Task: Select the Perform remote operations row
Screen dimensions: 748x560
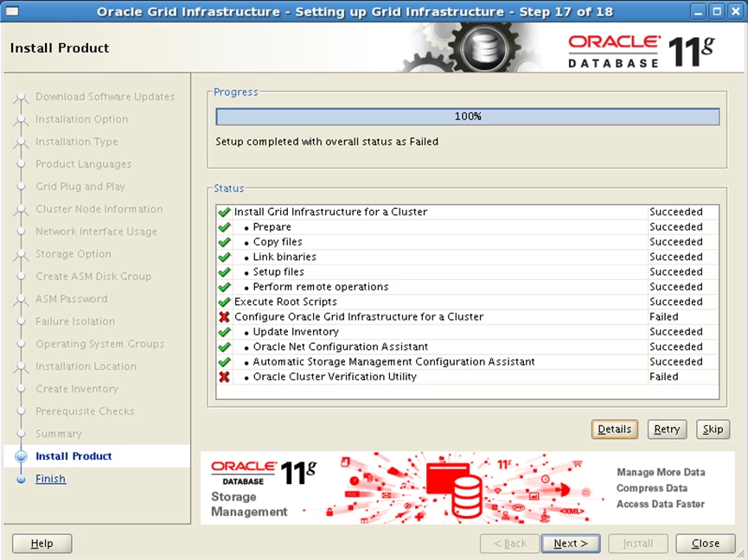Action: click(x=468, y=287)
